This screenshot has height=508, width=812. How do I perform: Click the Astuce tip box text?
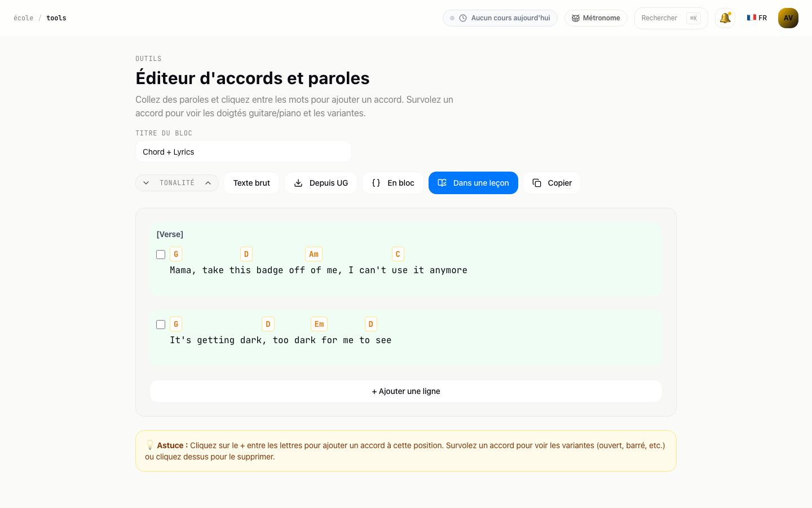[405, 451]
